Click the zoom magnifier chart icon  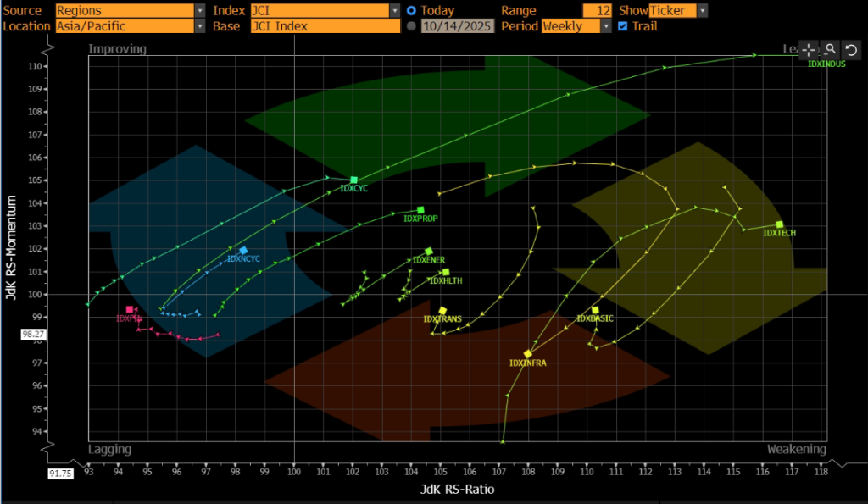(x=831, y=50)
